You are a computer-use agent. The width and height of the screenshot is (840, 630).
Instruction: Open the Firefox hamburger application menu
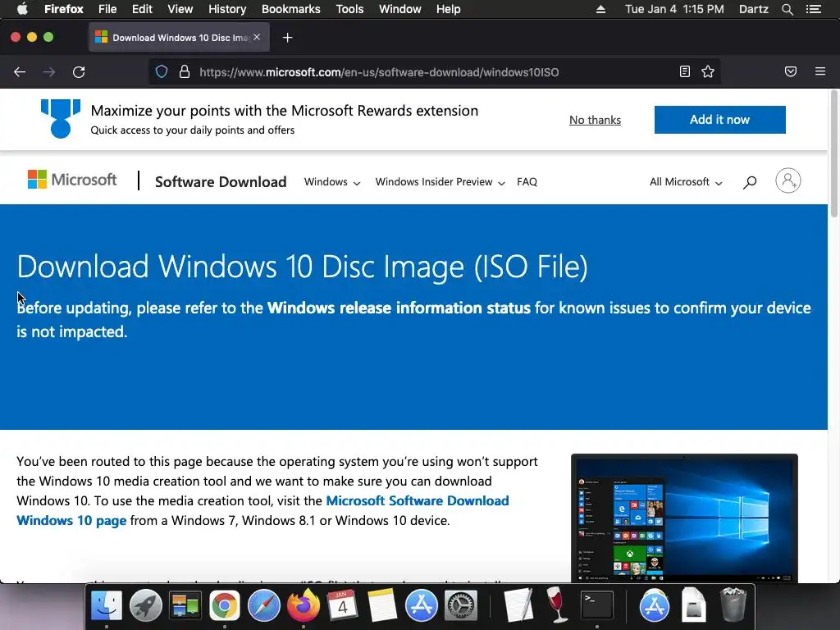point(820,71)
